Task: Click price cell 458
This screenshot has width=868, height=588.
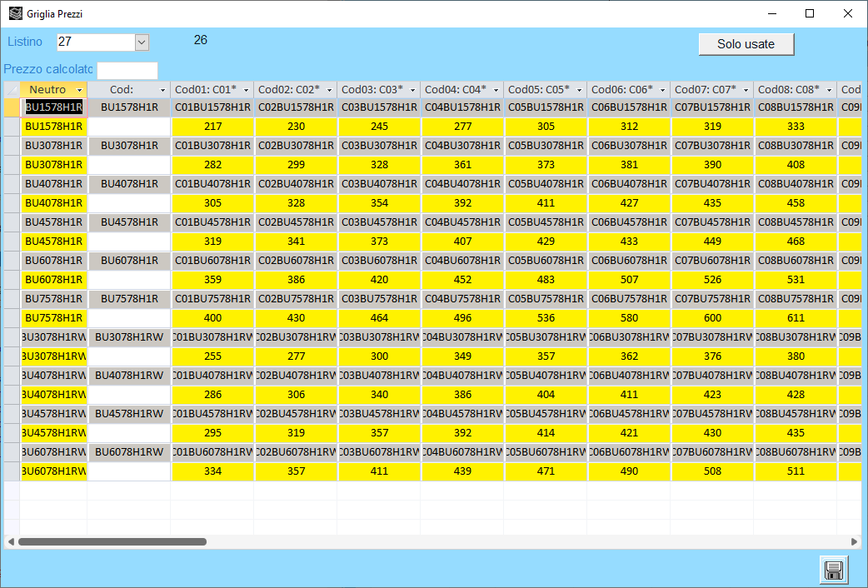Action: pyautogui.click(x=796, y=202)
